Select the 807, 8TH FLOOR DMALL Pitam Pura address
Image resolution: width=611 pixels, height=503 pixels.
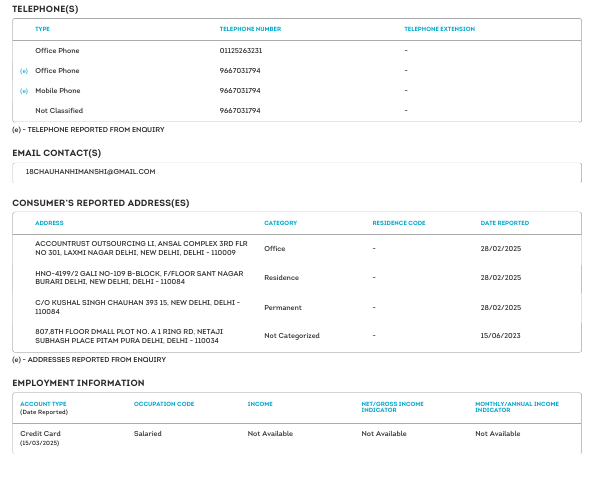click(129, 336)
